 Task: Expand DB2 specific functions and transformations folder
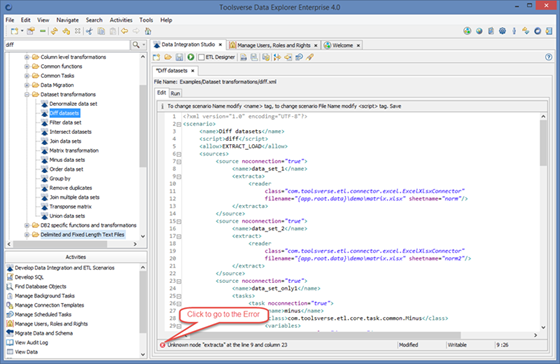coord(27,225)
